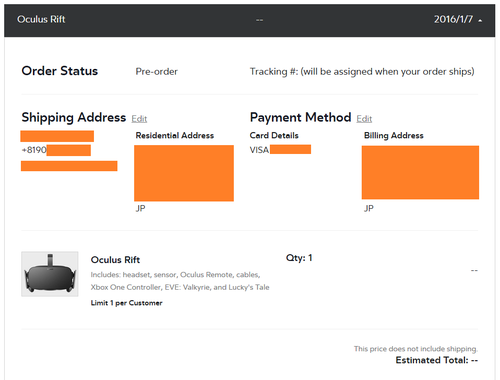
Task: Click the Oculus Rift order header title
Action: point(41,19)
